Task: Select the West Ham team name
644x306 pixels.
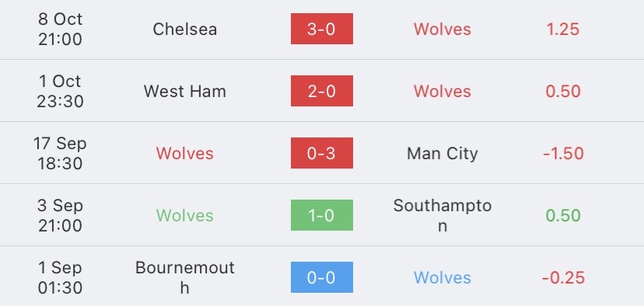Action: click(x=185, y=91)
